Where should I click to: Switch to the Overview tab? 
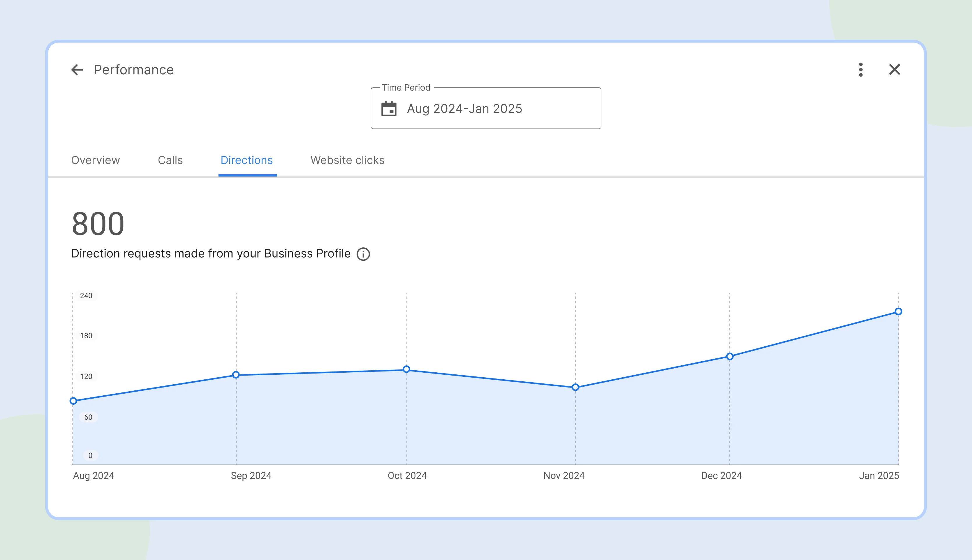point(95,160)
